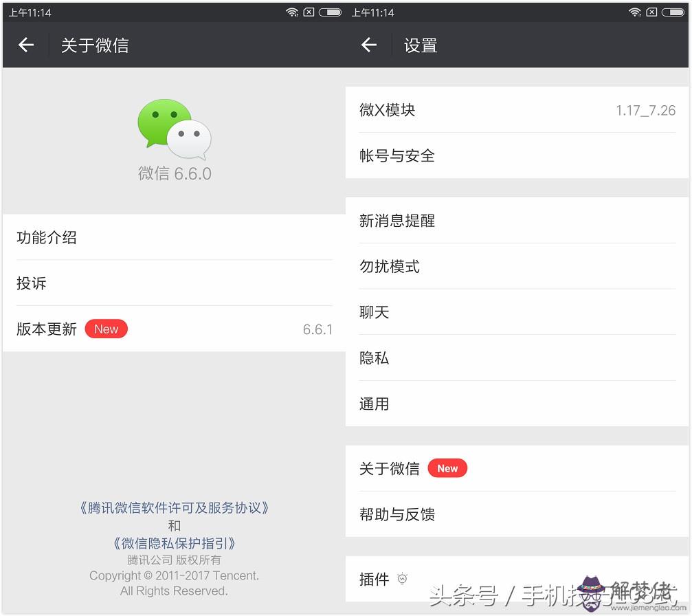Open 微X模块 settings row

(x=517, y=109)
